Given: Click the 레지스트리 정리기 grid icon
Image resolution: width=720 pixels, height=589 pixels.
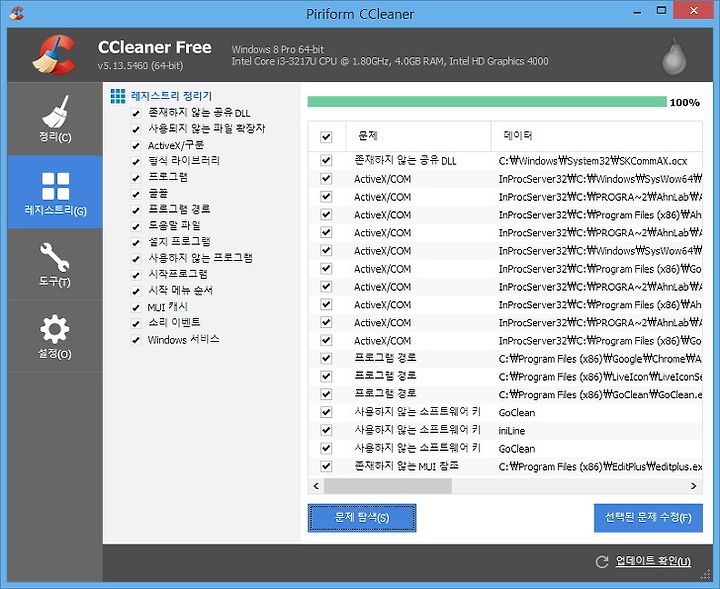Looking at the screenshot, I should point(118,96).
